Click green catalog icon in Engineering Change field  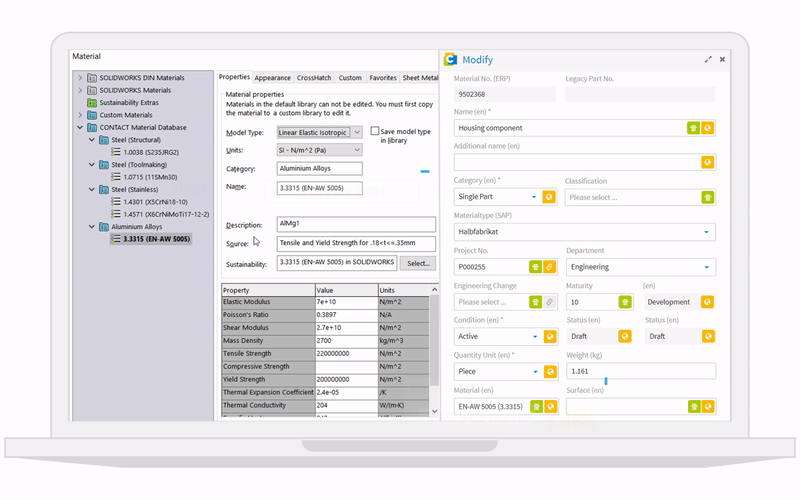535,302
